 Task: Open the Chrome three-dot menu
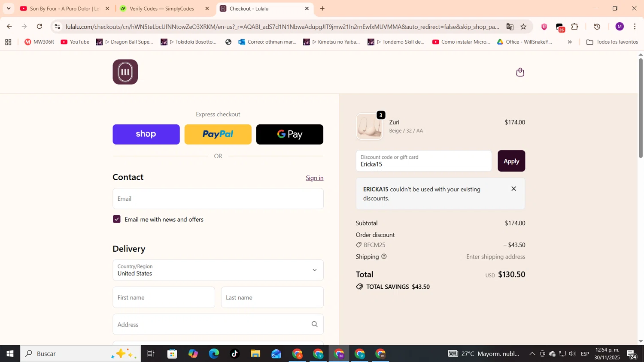click(x=635, y=27)
